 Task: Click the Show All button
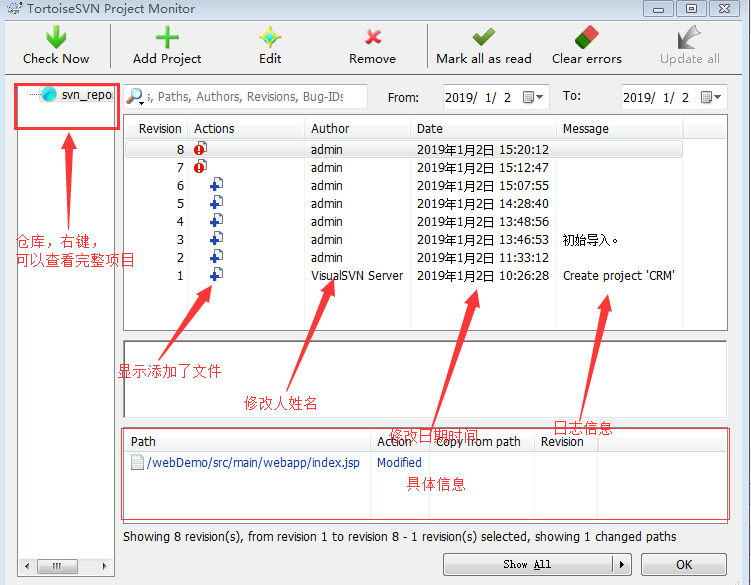pos(528,564)
